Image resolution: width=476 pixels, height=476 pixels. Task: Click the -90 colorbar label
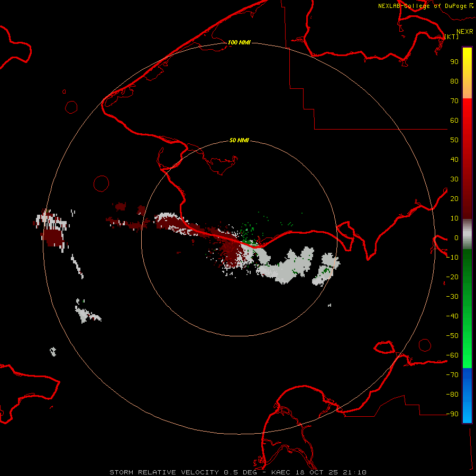click(452, 414)
